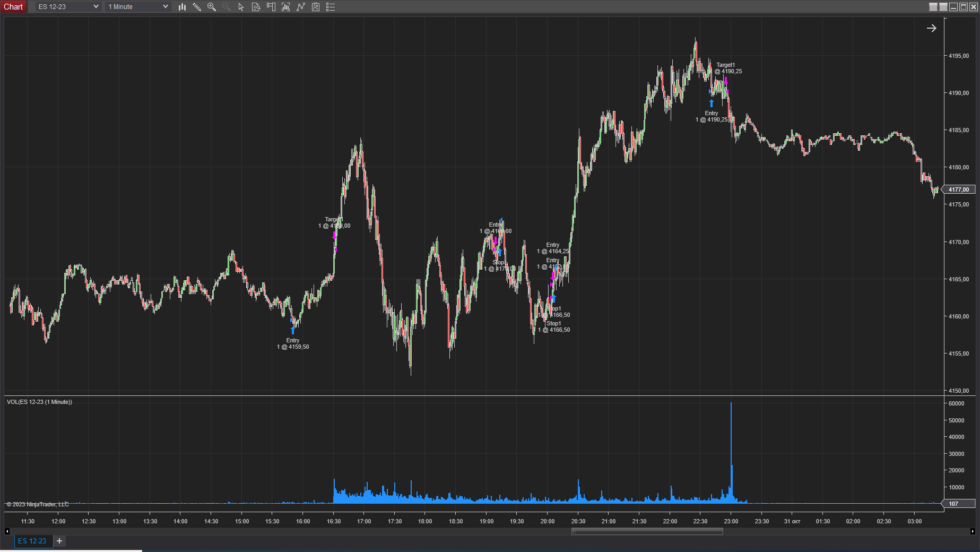The width and height of the screenshot is (980, 552).
Task: Toggle the chart trader icon
Action: pyautogui.click(x=271, y=7)
